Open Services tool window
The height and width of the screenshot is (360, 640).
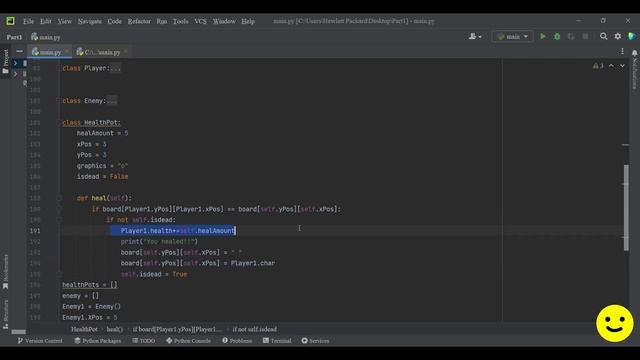tap(315, 340)
